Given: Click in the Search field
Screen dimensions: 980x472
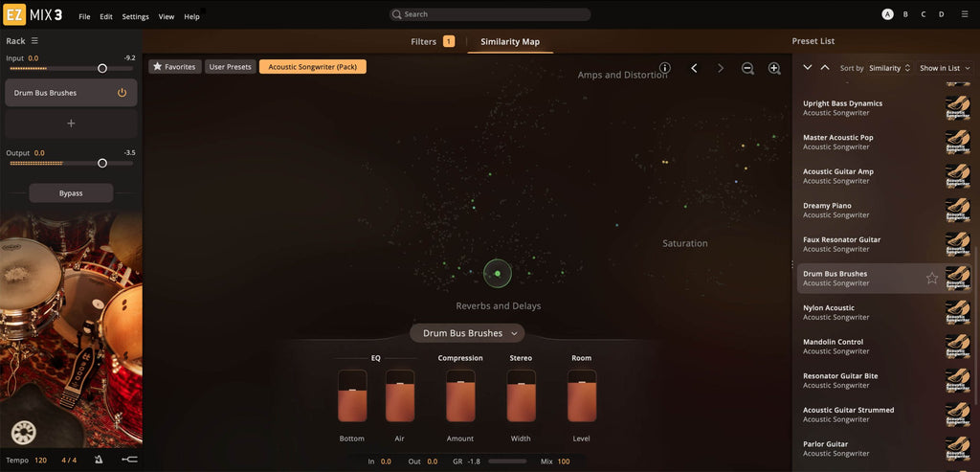Looking at the screenshot, I should [x=490, y=14].
